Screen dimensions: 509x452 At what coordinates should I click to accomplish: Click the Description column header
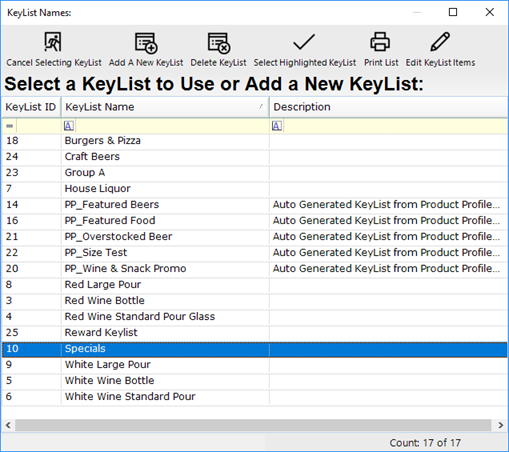388,107
